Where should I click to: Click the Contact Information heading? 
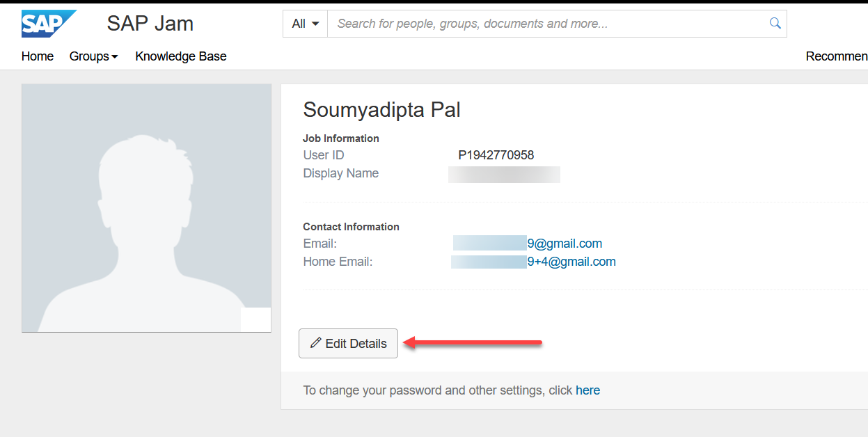point(351,227)
